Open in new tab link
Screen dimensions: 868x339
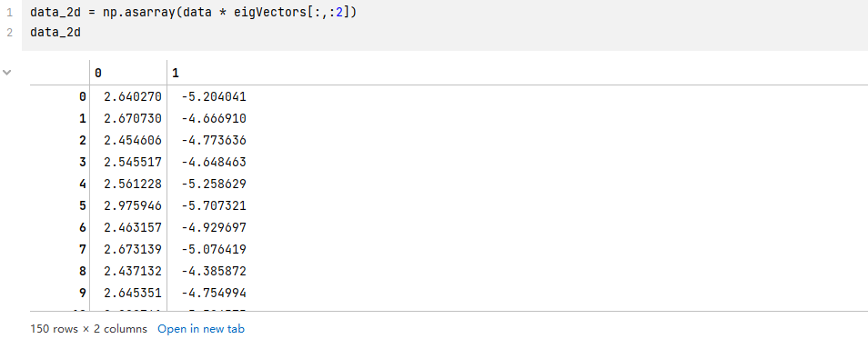(x=201, y=329)
